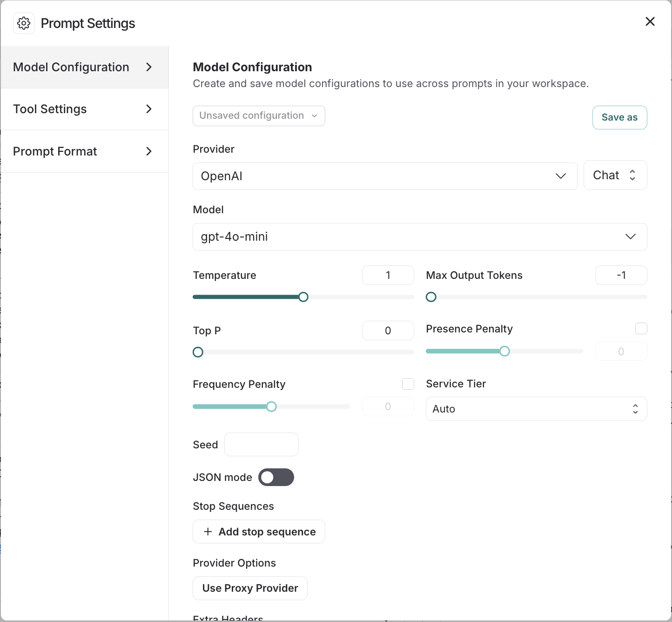The width and height of the screenshot is (672, 622).
Task: Expand the gpt-4o-mini model dropdown
Action: [419, 237]
